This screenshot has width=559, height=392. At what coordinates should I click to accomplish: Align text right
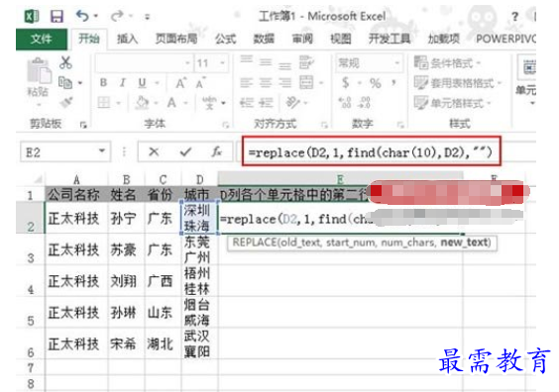tap(284, 83)
